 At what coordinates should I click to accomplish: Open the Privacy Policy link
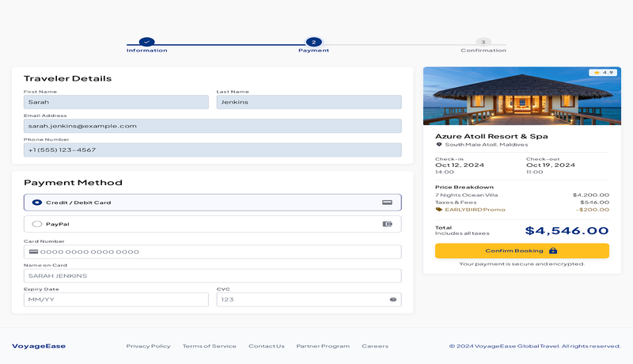(x=148, y=347)
